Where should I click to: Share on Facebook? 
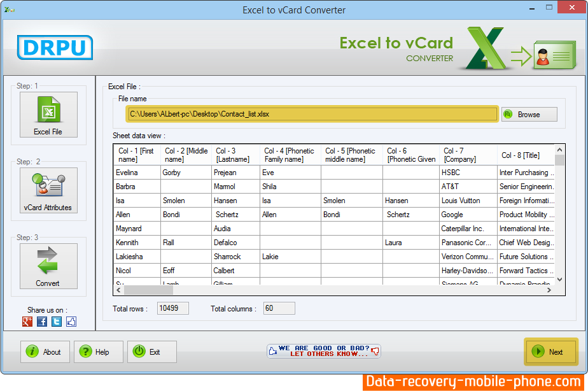pos(42,322)
